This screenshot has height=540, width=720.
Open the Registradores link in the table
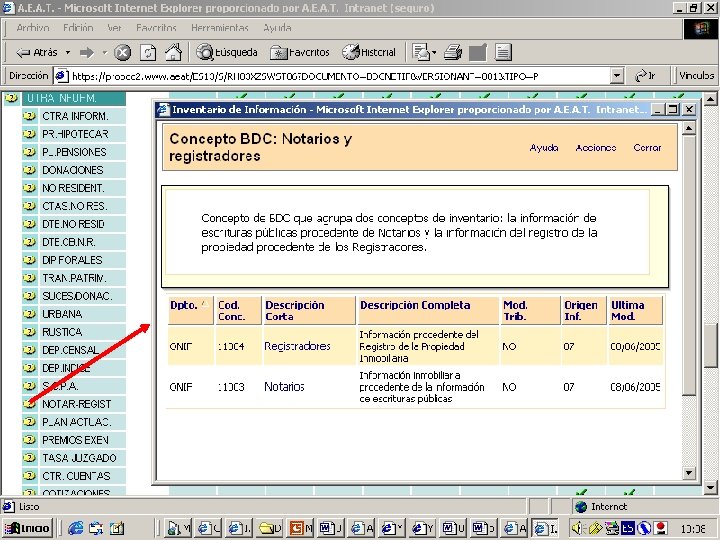[297, 346]
